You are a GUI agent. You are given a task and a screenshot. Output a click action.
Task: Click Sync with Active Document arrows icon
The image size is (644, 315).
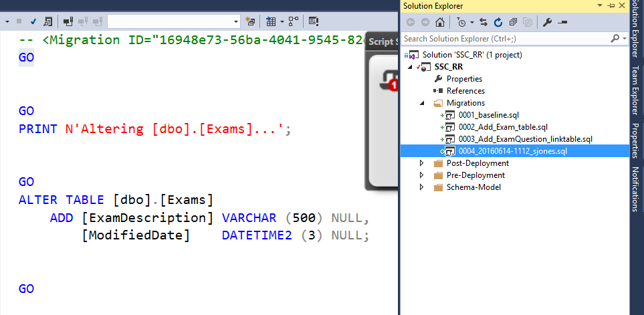(483, 22)
